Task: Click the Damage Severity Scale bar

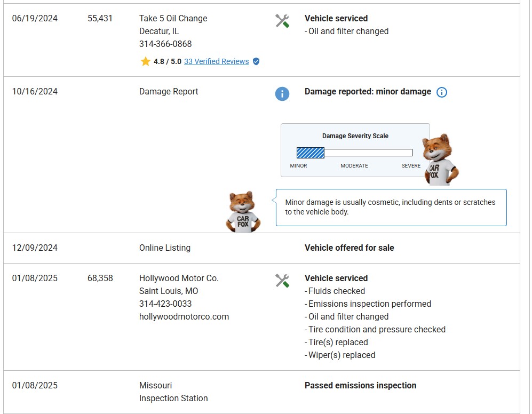Action: pyautogui.click(x=354, y=153)
